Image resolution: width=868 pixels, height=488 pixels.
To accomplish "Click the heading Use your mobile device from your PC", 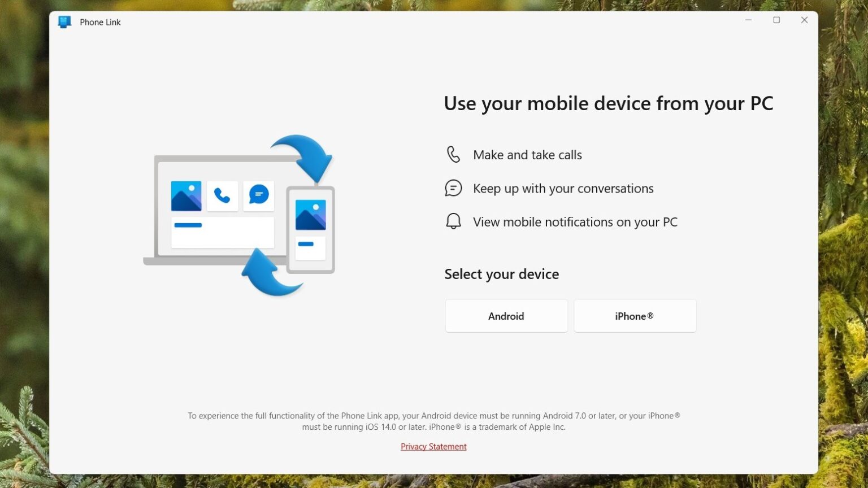I will point(609,103).
